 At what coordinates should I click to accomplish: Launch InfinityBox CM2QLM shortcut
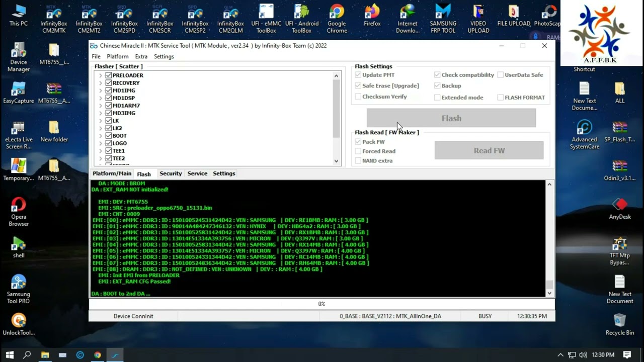tap(230, 19)
